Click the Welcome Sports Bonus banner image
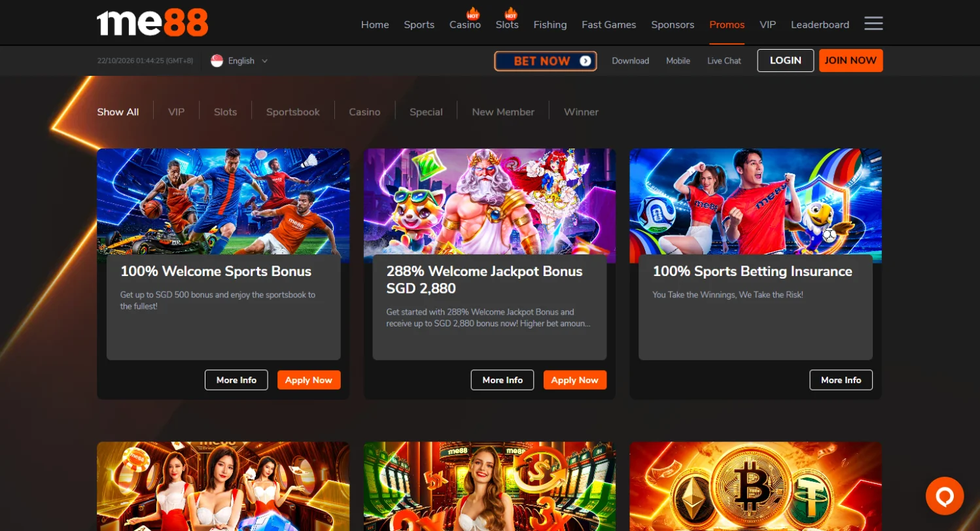The image size is (980, 531). coord(223,201)
